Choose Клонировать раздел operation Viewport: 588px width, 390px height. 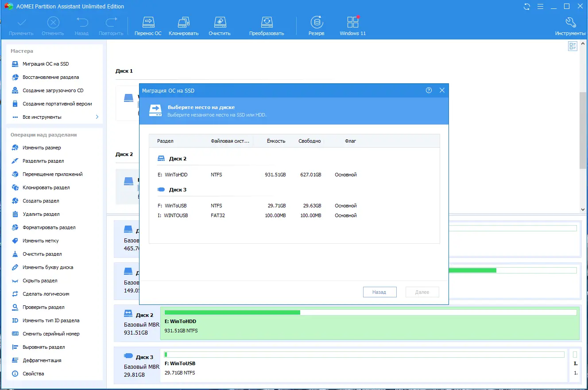pos(46,187)
